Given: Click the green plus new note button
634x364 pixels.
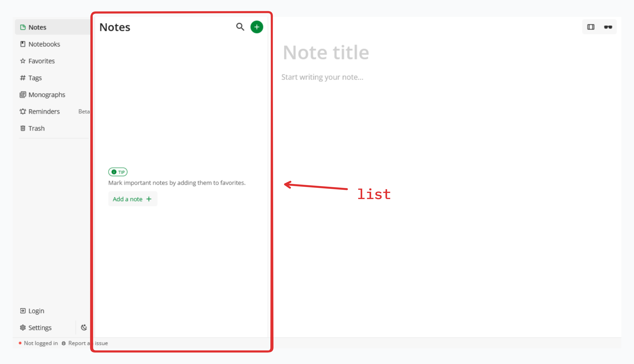Looking at the screenshot, I should [x=256, y=27].
